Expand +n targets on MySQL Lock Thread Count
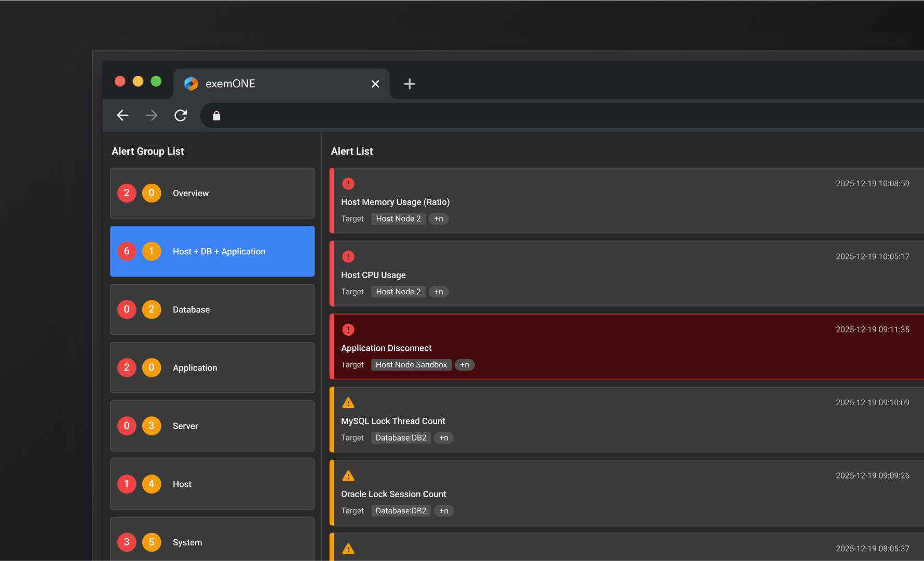 (x=444, y=438)
